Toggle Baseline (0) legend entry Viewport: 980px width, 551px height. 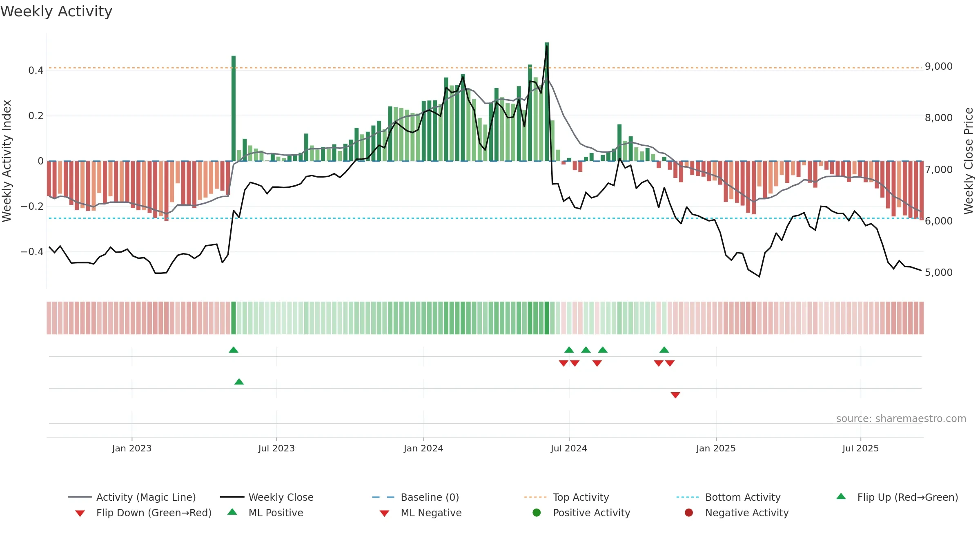click(x=416, y=497)
